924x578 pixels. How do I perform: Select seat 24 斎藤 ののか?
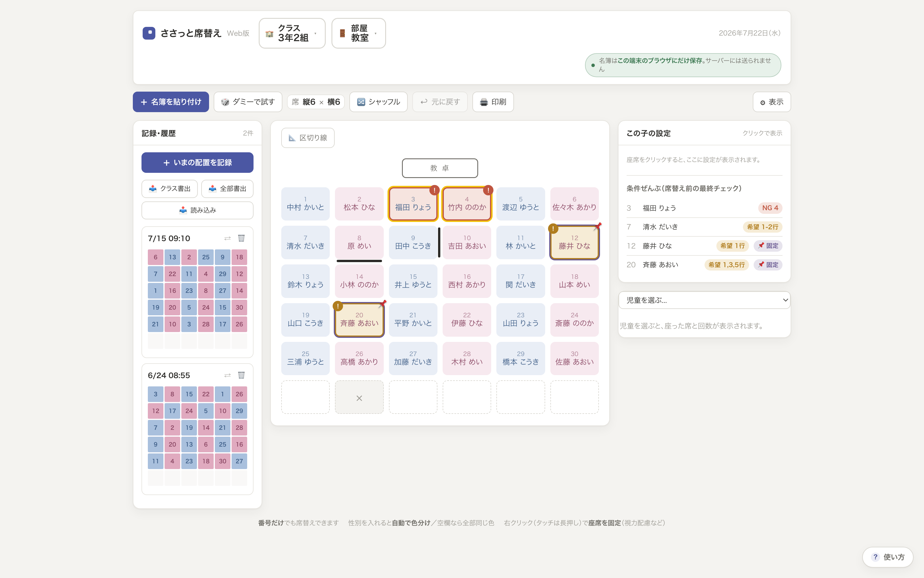(x=574, y=320)
